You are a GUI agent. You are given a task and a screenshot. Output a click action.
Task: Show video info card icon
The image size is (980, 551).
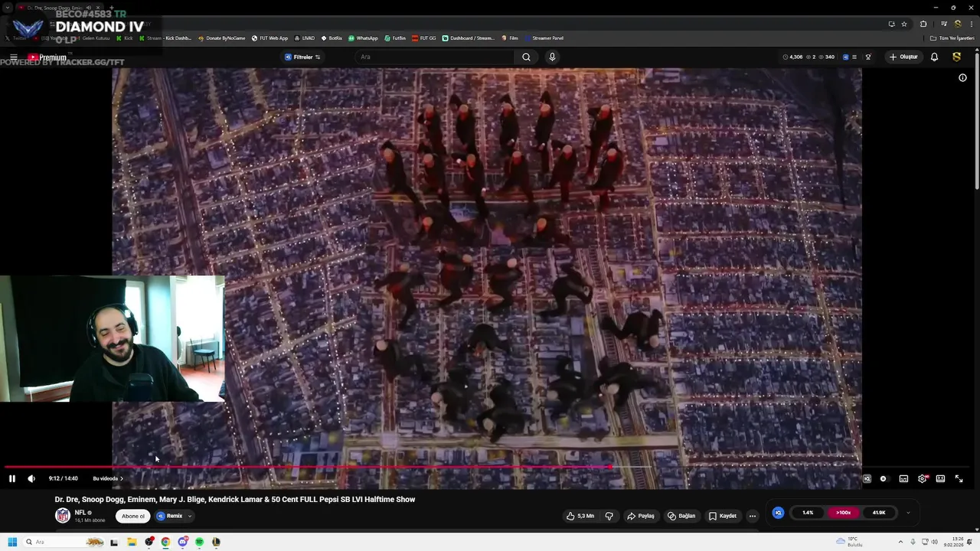(x=962, y=77)
